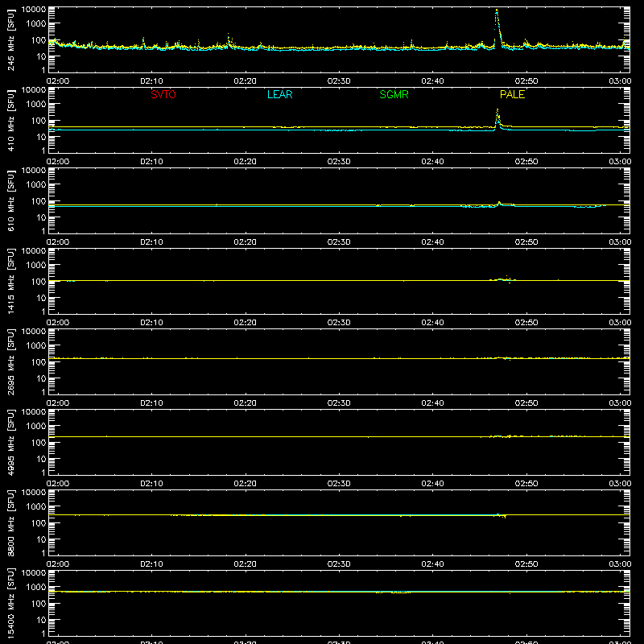Click the 10 y-axis label on the 1415 MHz plot
The height and width of the screenshot is (644, 644).
42,298
